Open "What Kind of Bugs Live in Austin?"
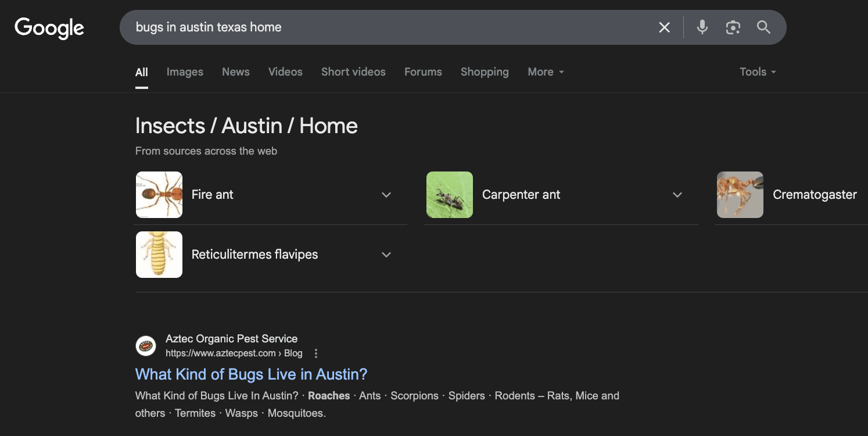 [x=251, y=374]
